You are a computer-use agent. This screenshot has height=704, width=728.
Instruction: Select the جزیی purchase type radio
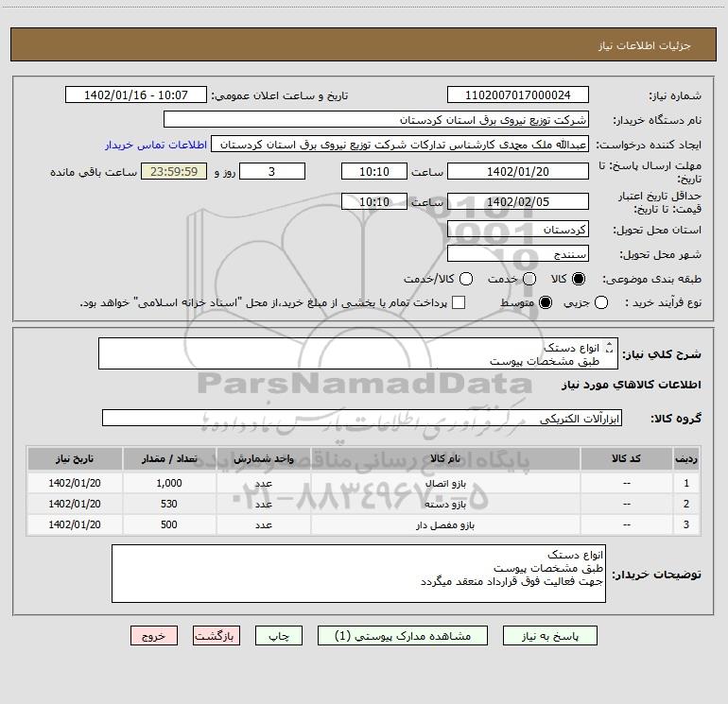[600, 302]
